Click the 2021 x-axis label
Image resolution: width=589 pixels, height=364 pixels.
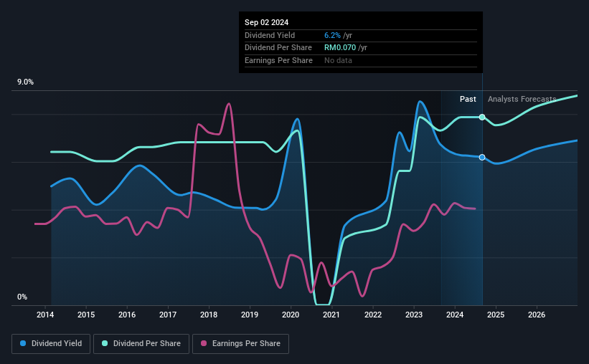tap(331, 315)
